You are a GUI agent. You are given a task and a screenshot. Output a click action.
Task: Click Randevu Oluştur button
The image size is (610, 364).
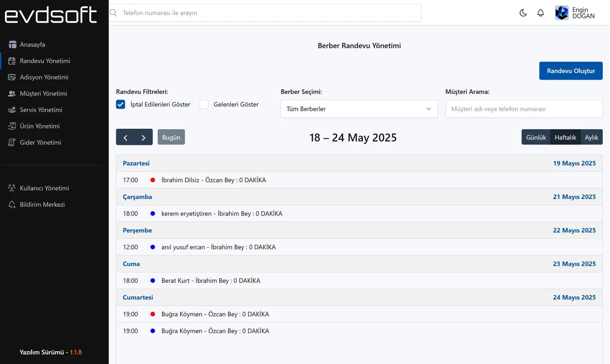tap(571, 71)
